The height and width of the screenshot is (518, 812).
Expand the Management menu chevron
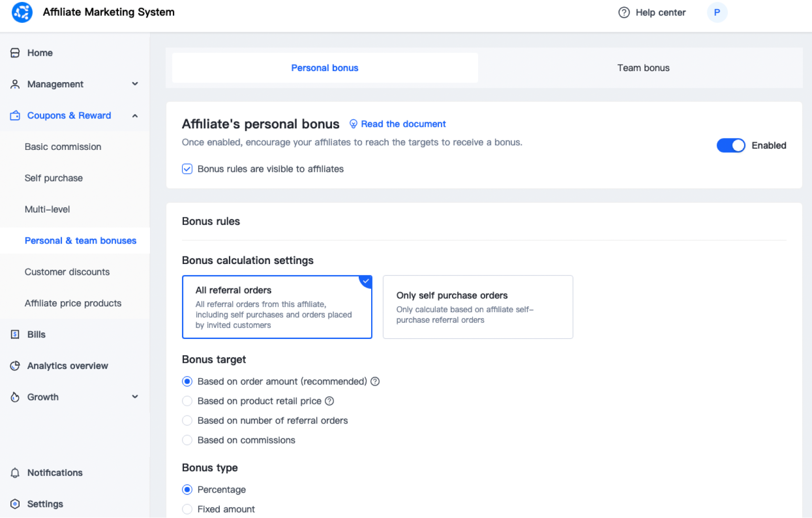coord(135,84)
